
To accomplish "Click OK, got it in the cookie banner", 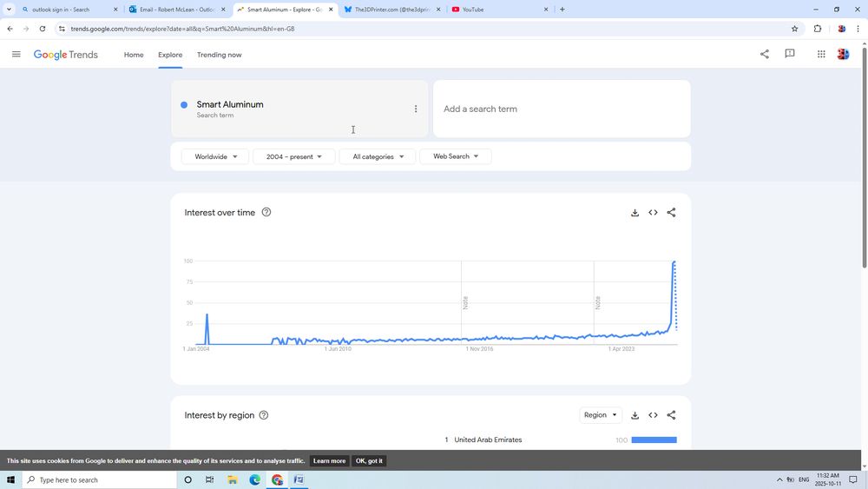I will pyautogui.click(x=369, y=460).
